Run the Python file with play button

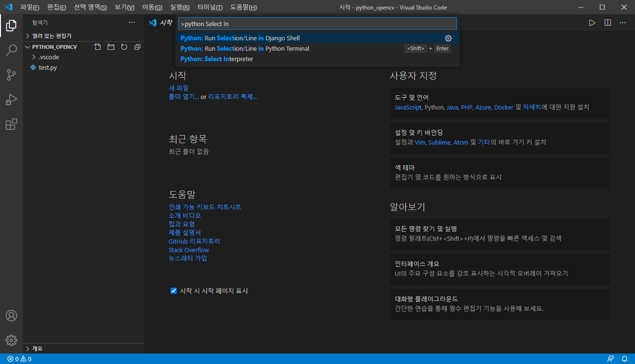[x=592, y=22]
